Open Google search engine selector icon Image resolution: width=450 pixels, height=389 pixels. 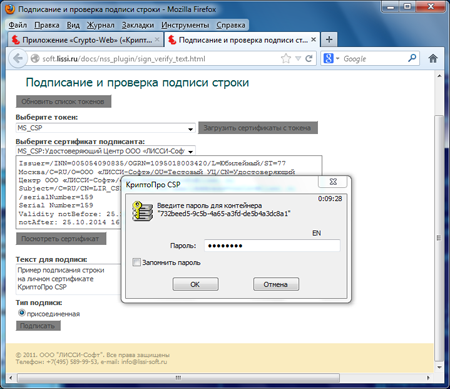pos(330,59)
